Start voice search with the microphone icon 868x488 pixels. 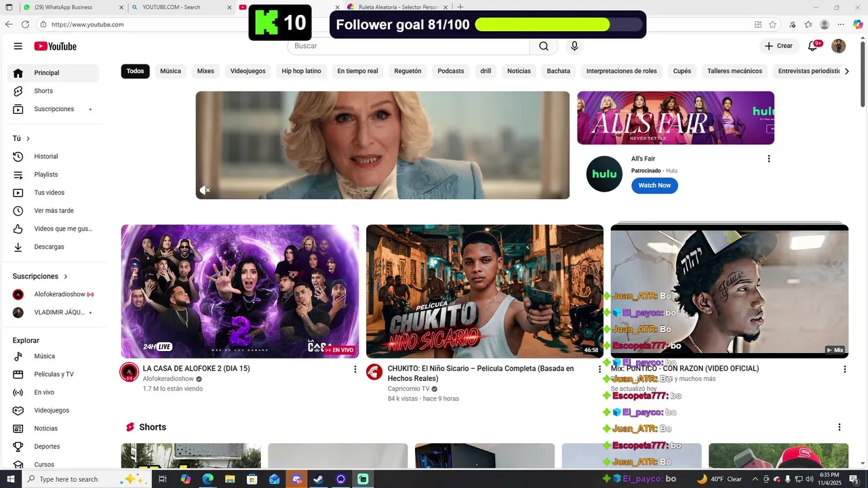[574, 46]
